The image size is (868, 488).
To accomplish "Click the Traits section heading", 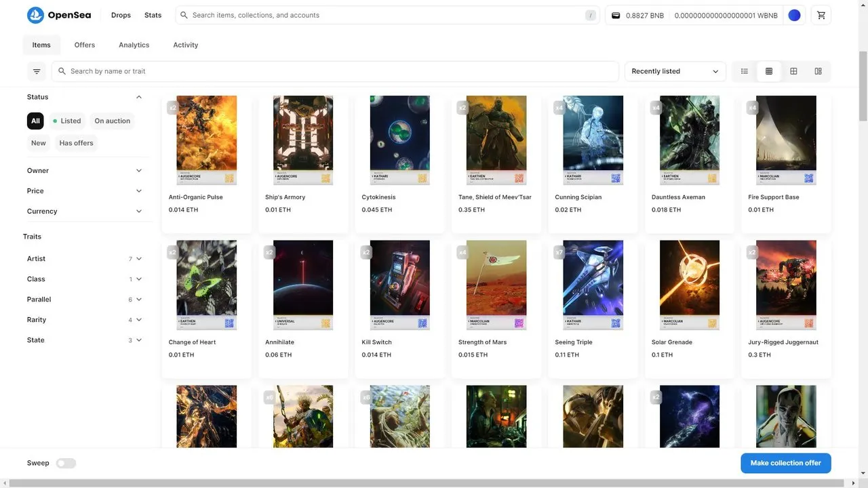I will click(32, 237).
